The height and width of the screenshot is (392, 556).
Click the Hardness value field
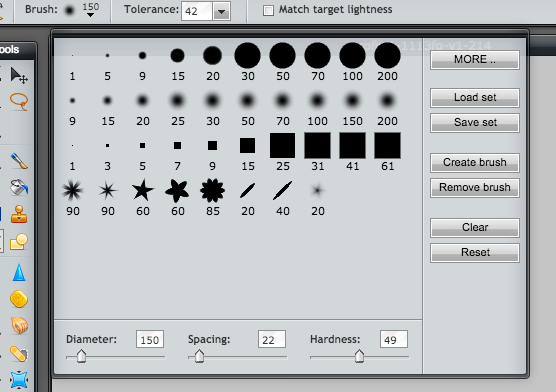(394, 339)
